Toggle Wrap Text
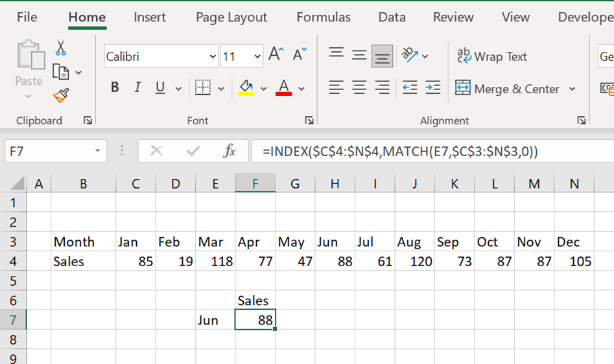Viewport: 614px width, 364px height. 492,56
